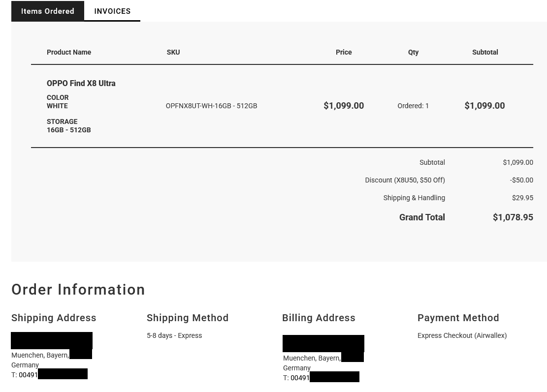Click the $29.95 shipping cost

[x=522, y=198]
